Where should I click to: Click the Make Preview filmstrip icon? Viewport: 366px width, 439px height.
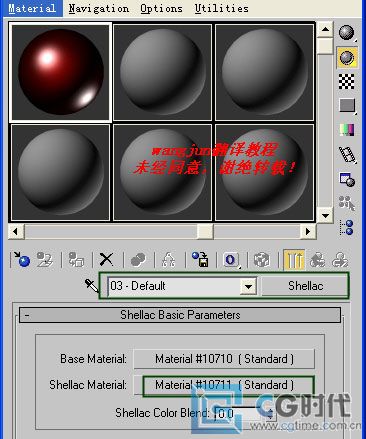tap(347, 154)
